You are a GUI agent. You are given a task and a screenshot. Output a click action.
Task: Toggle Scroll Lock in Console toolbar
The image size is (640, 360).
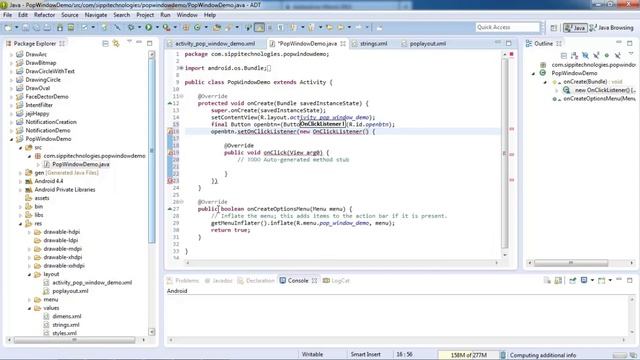[558, 280]
